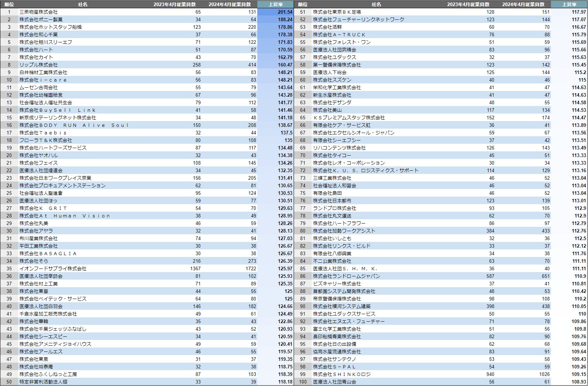Click company 有限会社ケア・サービス虹
Screen dimensions: 588x386
pos(376,125)
